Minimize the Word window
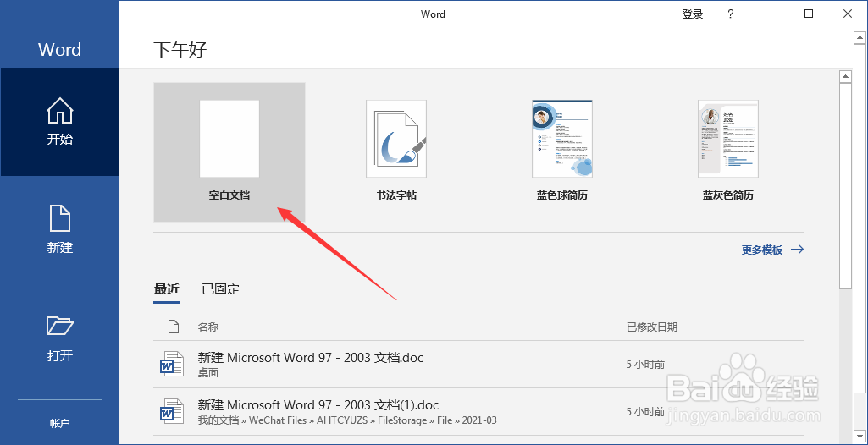The image size is (868, 445). (770, 14)
